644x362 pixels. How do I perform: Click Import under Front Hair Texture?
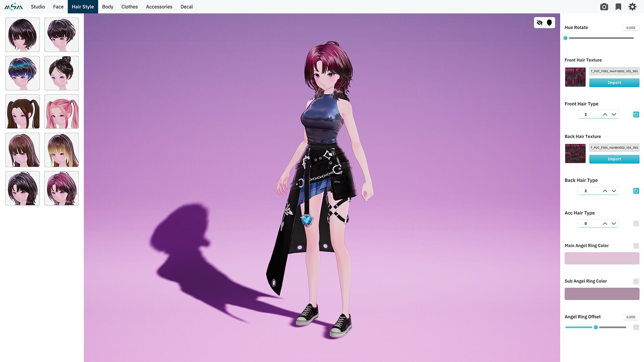coord(614,82)
